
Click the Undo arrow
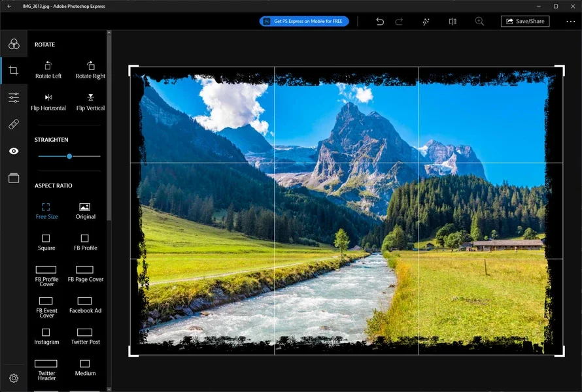(379, 21)
